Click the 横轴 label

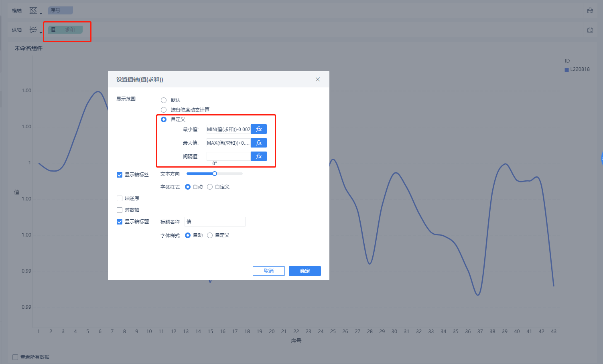tap(17, 10)
